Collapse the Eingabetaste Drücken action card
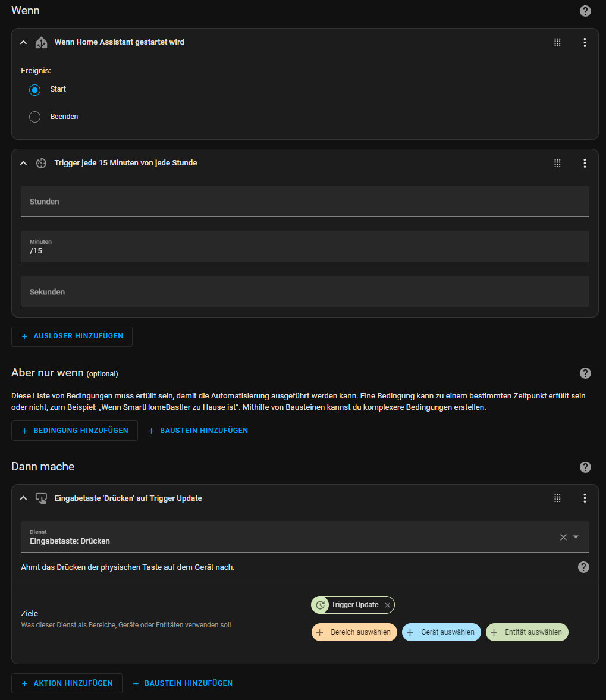Viewport: 606px width, 700px height. tap(24, 498)
